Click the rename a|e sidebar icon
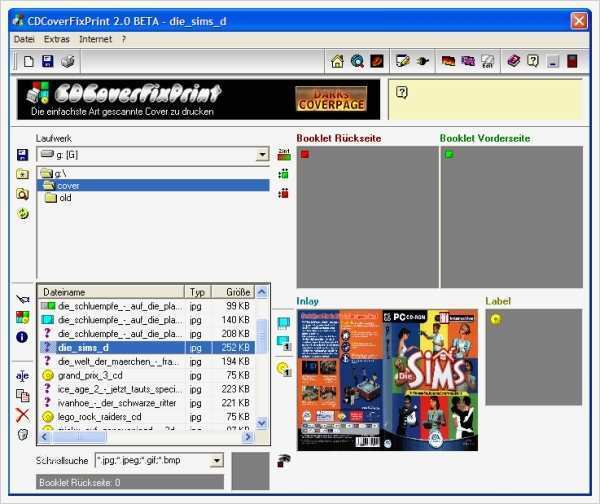 point(22,376)
